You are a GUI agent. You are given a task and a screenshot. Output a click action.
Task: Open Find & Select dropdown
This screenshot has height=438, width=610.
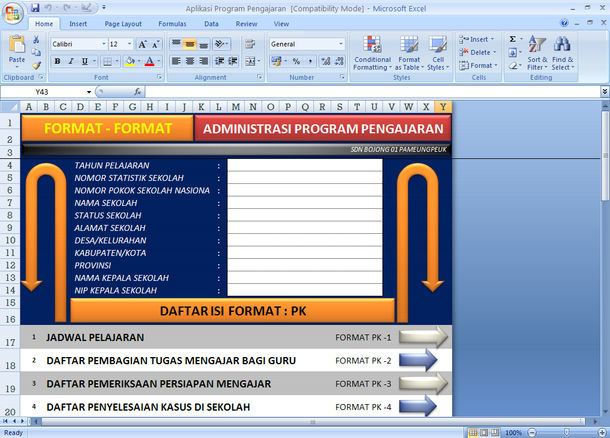[x=563, y=53]
